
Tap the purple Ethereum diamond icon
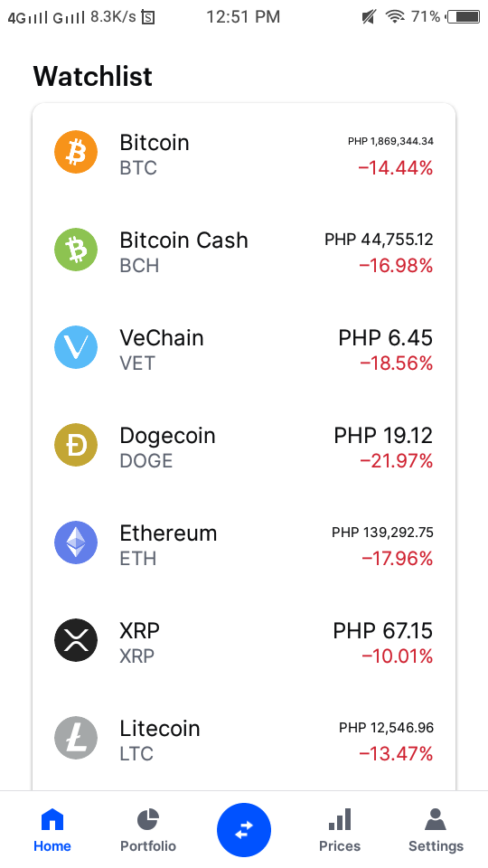pyautogui.click(x=76, y=542)
